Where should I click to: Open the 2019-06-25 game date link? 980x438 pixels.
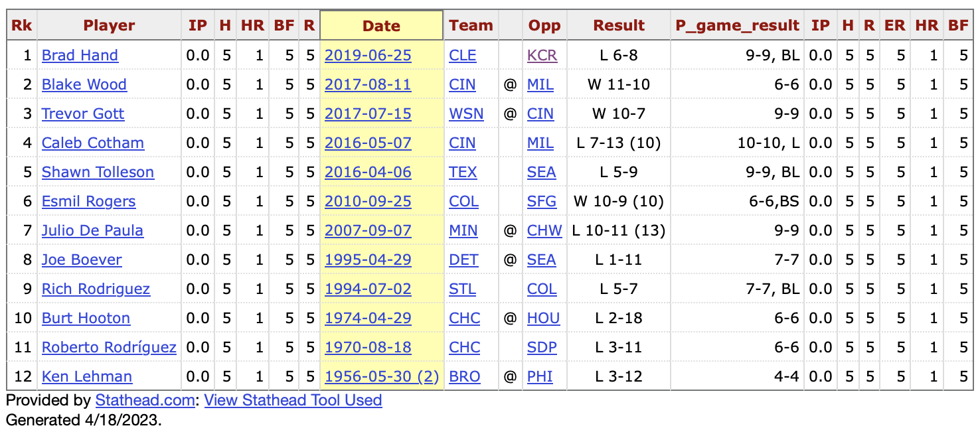(368, 55)
